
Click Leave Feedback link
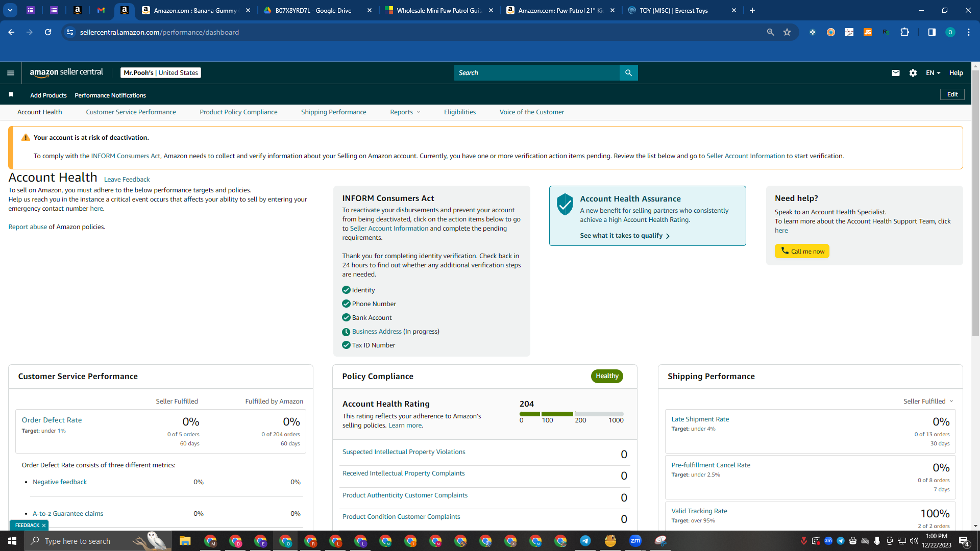tap(127, 180)
